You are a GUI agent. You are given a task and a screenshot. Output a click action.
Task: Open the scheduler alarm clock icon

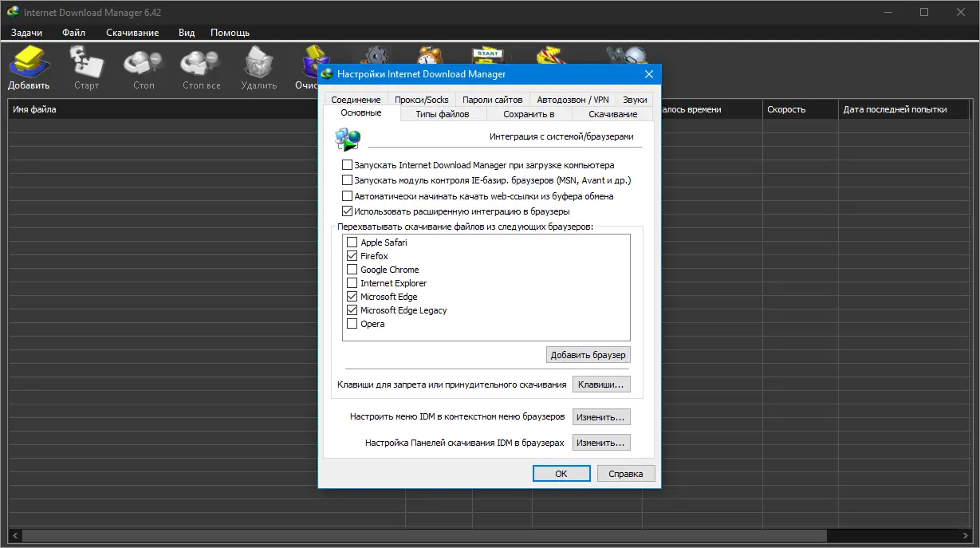click(x=431, y=55)
